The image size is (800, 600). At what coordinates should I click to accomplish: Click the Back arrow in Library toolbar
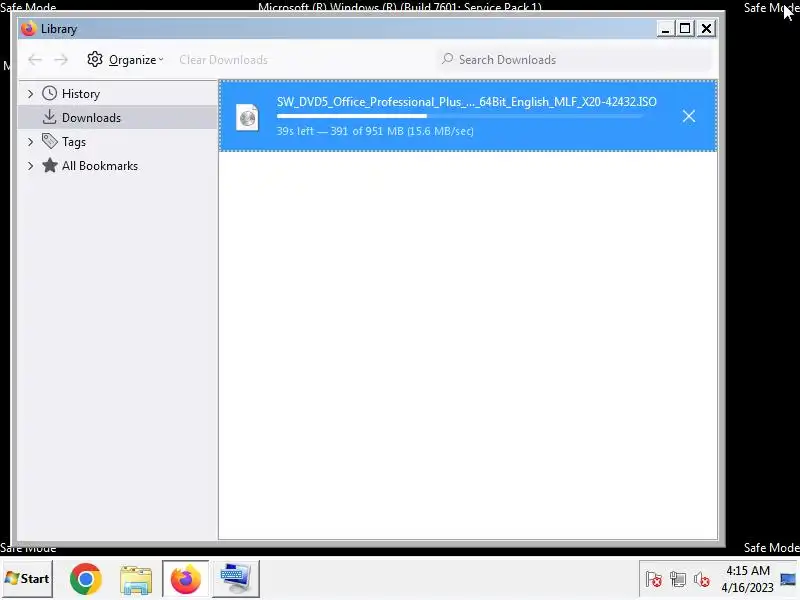(35, 60)
